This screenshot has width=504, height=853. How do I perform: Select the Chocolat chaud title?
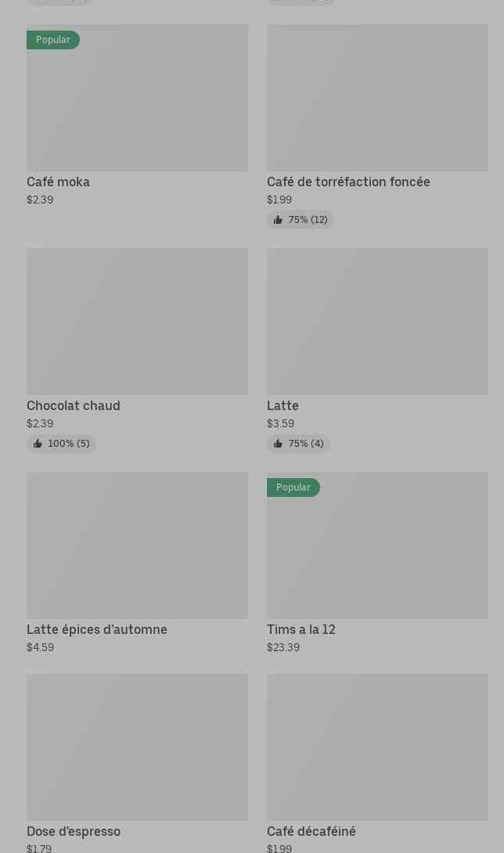point(74,405)
